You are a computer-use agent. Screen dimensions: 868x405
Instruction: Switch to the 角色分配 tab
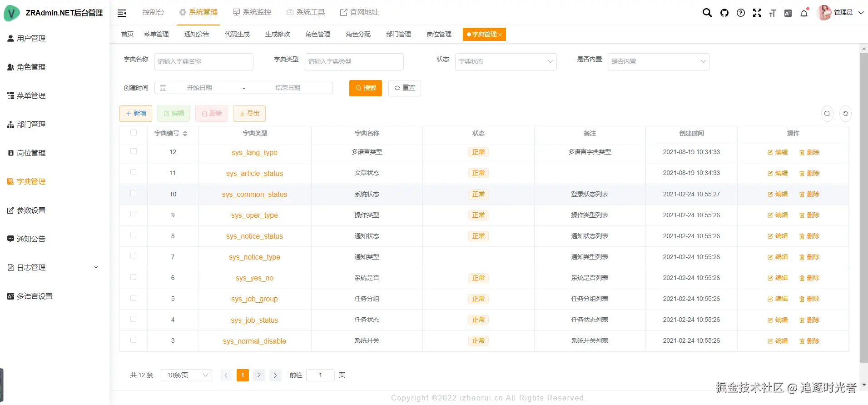pos(358,34)
